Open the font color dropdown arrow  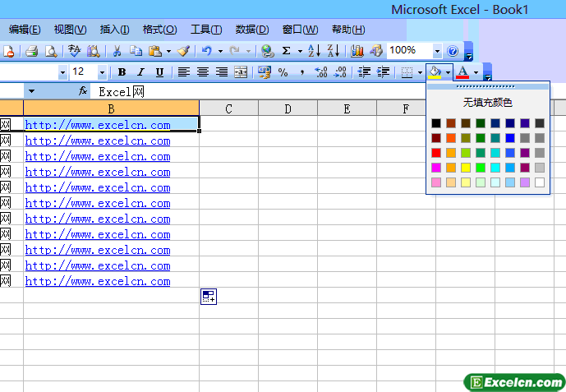pyautogui.click(x=476, y=72)
